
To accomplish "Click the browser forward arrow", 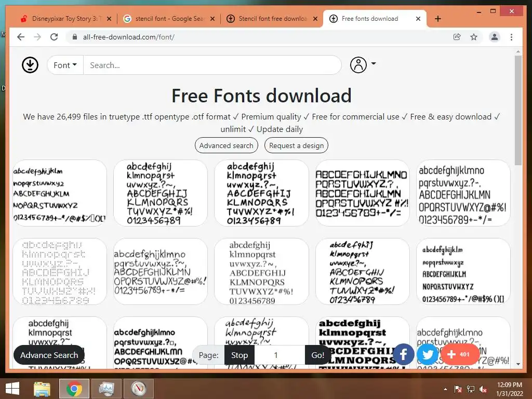I will [x=37, y=37].
